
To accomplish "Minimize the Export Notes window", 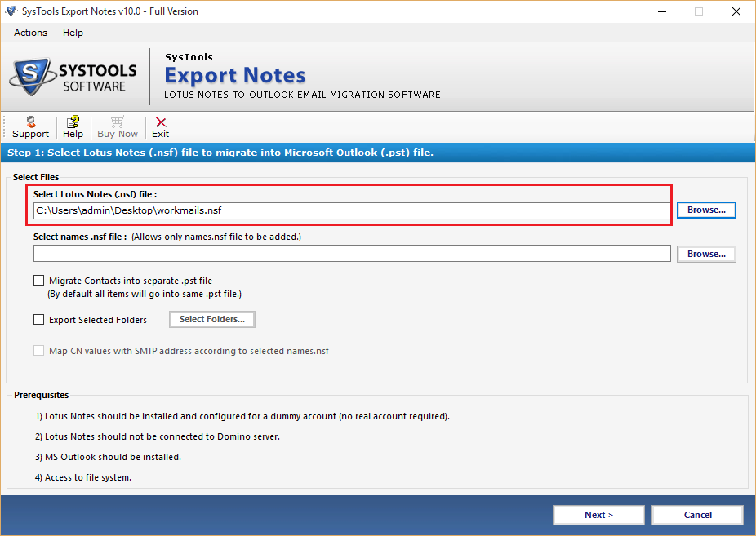I will [x=662, y=11].
